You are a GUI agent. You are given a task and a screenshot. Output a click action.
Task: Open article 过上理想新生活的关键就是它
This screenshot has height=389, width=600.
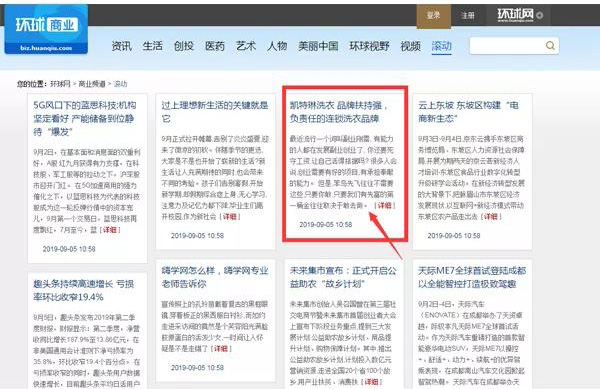pos(215,112)
